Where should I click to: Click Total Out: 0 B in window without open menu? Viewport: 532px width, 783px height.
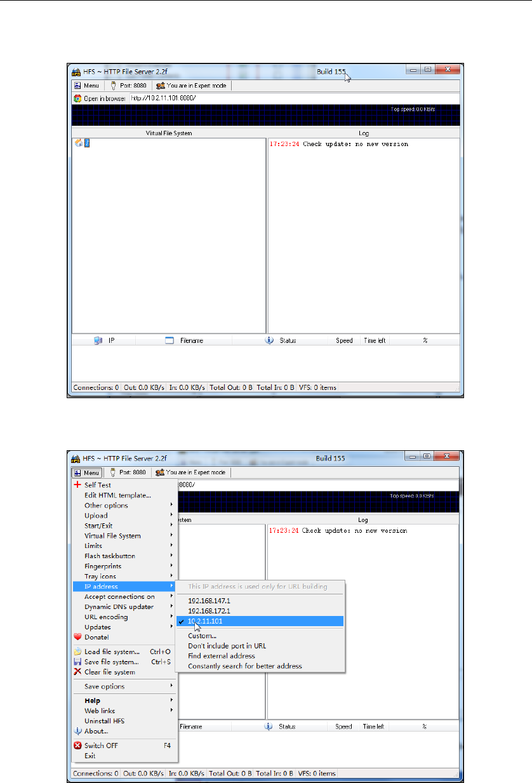232,387
